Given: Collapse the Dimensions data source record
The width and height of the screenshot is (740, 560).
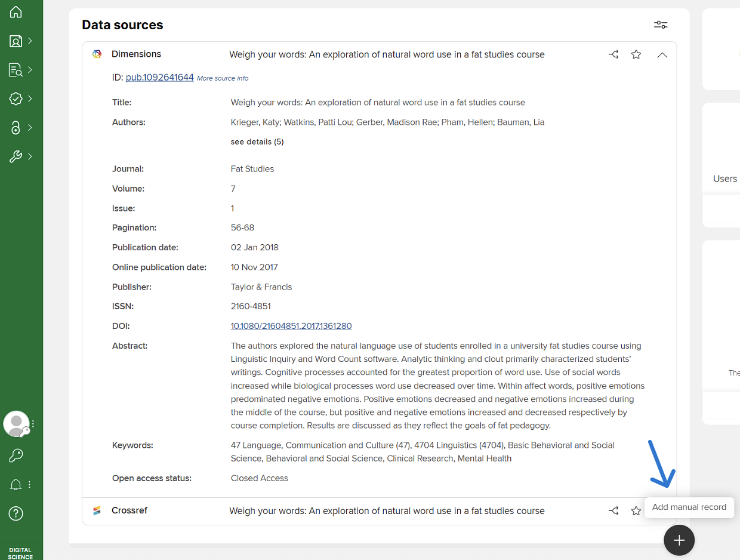Looking at the screenshot, I should 662,54.
